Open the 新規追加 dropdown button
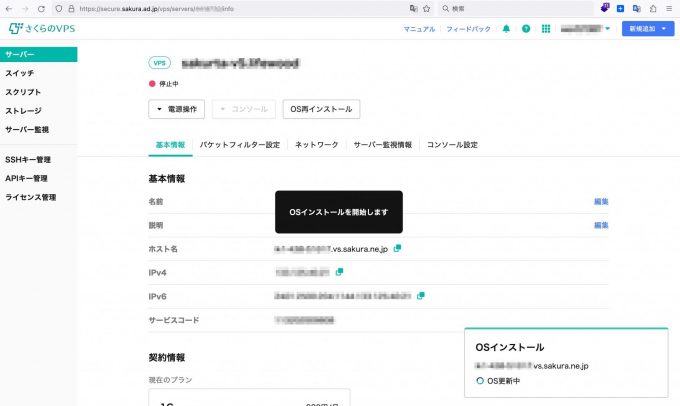The height and width of the screenshot is (406, 680). pos(645,29)
